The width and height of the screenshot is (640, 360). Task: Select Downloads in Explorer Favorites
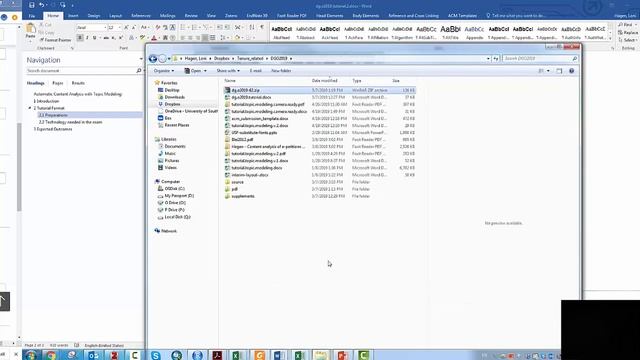[x=175, y=97]
